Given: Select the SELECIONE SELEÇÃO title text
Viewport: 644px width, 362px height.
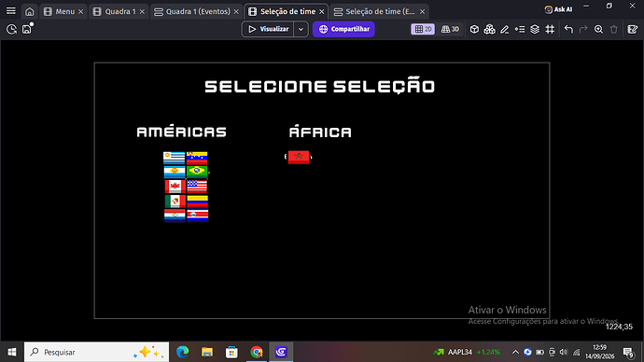Looking at the screenshot, I should [319, 87].
